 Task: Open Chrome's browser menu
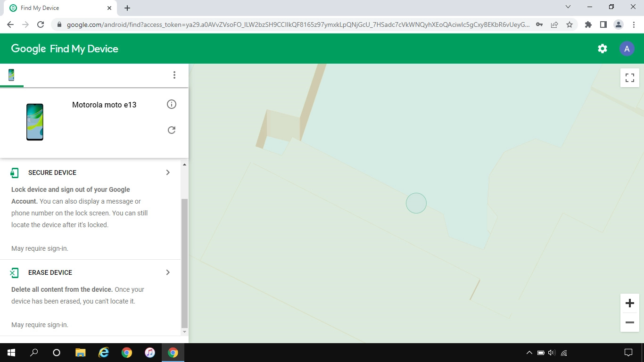[633, 24]
